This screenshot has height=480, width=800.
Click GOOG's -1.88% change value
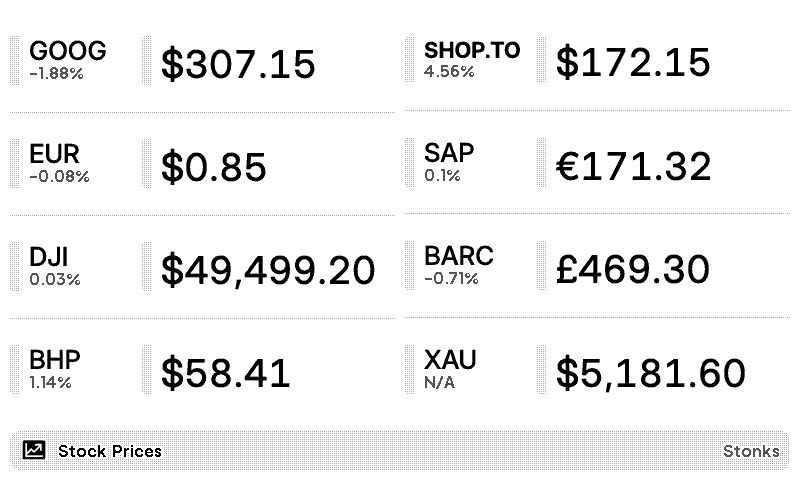coord(55,72)
